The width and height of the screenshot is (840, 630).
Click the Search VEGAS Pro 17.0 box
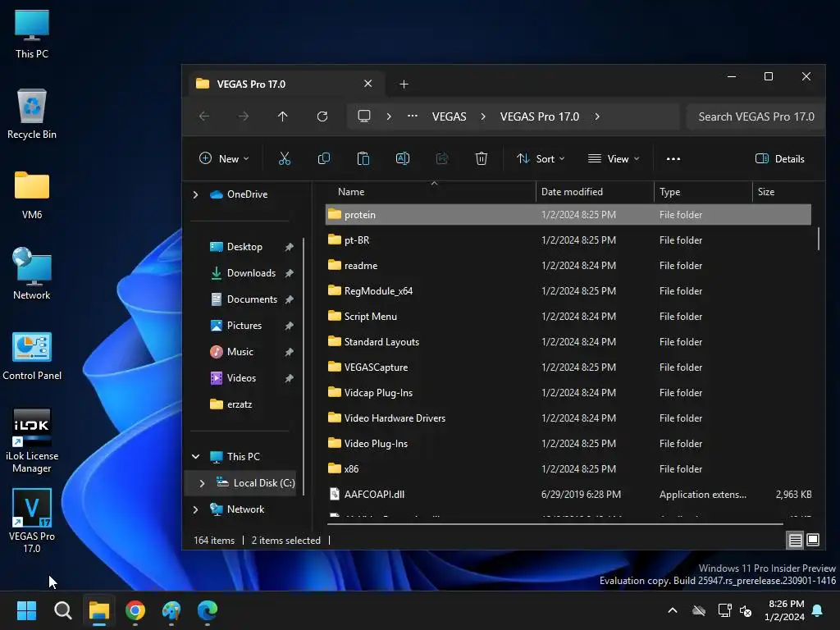pos(756,116)
